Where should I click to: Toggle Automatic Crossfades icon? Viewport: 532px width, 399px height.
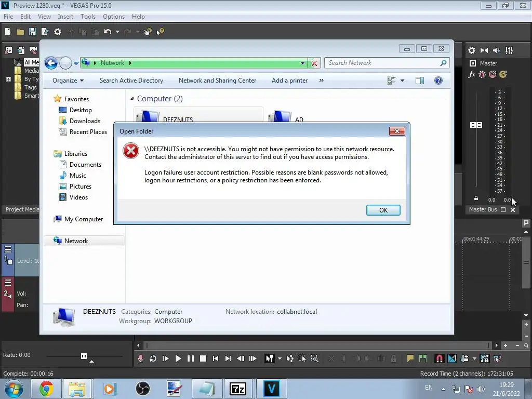452,358
